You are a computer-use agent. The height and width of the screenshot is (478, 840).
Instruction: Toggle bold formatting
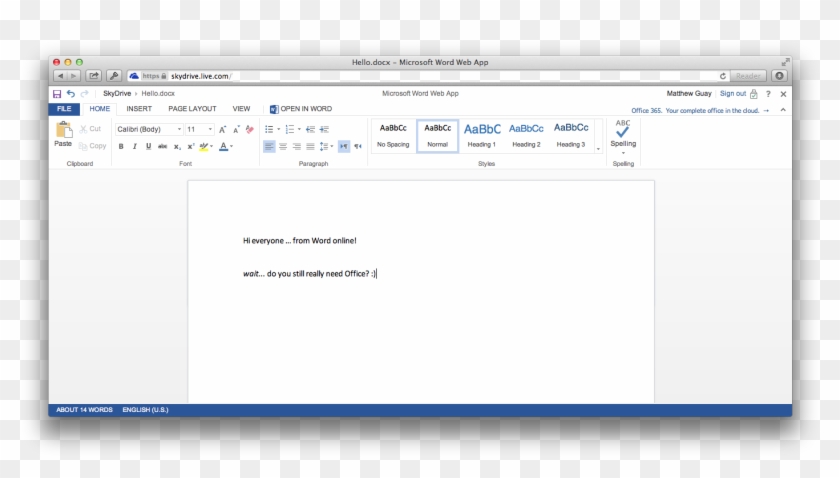click(x=121, y=146)
